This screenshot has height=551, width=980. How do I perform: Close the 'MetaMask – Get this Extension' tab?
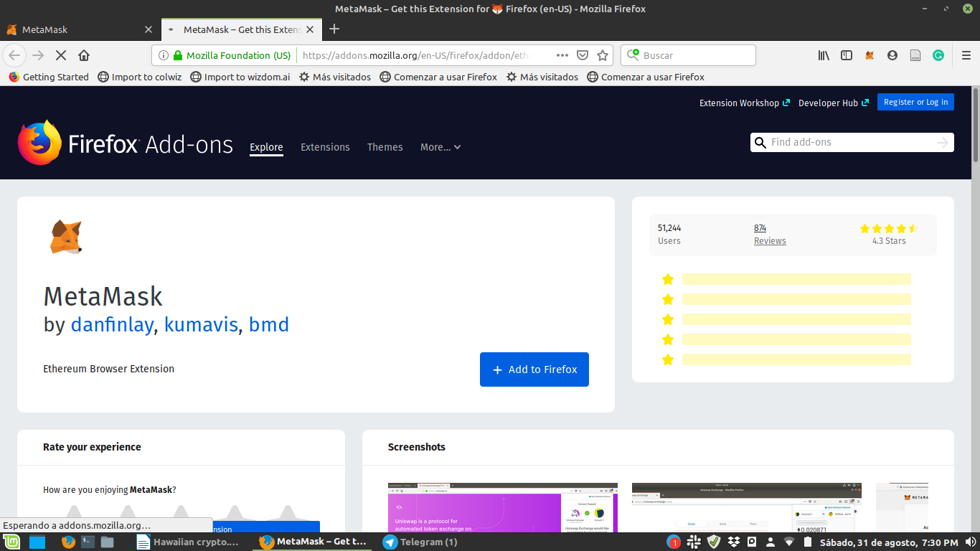[310, 29]
